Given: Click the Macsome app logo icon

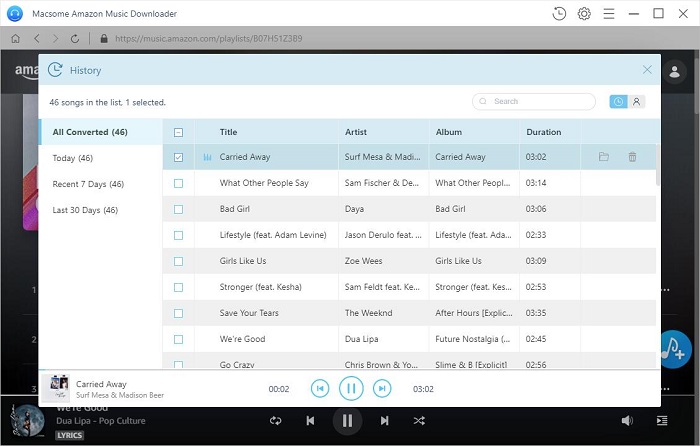Looking at the screenshot, I should (15, 14).
